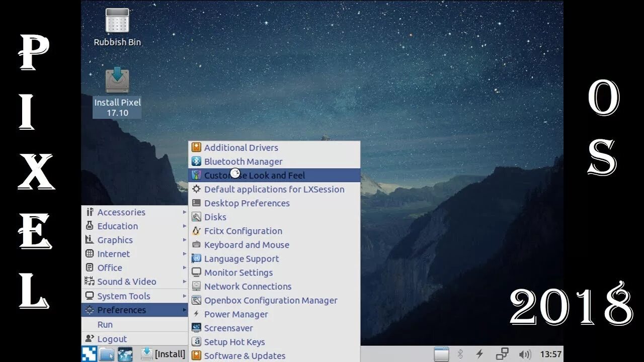The image size is (644, 362).
Task: Launch the web browser taskbar icon
Action: point(125,354)
